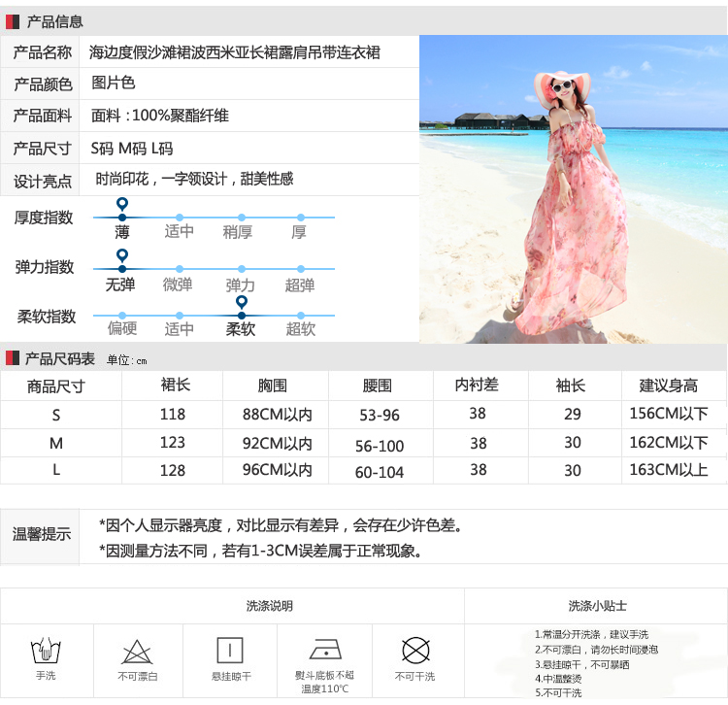Select the S size row label

pyautogui.click(x=56, y=415)
